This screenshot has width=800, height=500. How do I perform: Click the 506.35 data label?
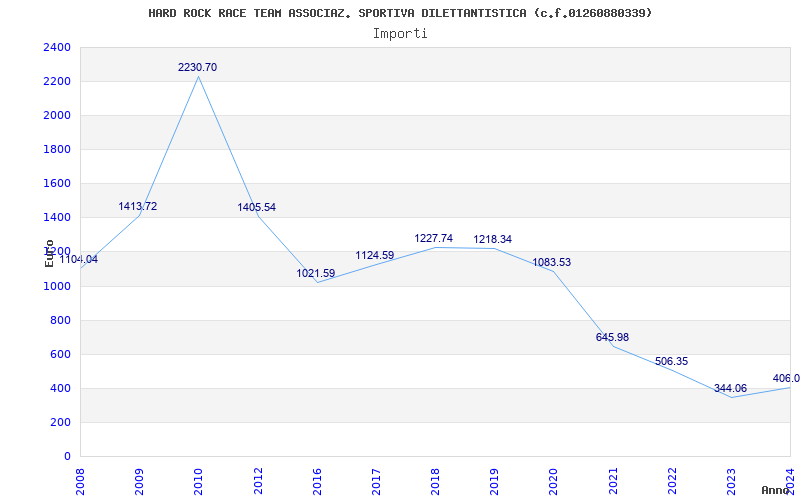672,362
